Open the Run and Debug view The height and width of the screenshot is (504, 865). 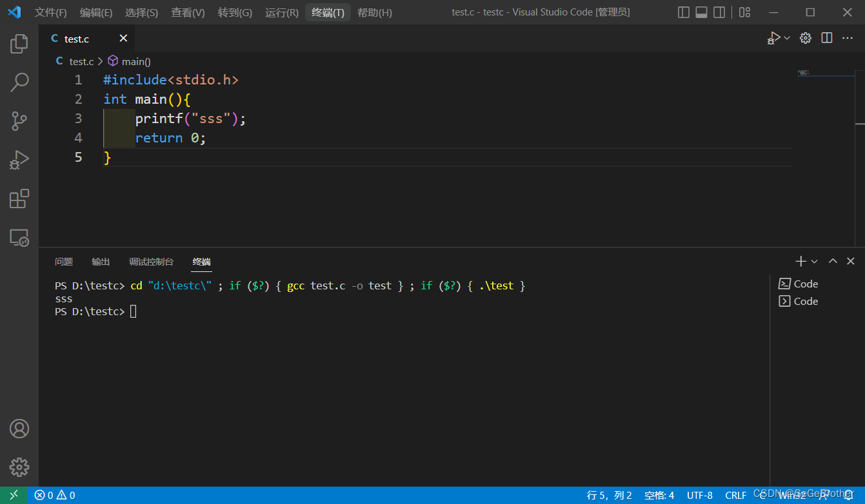[x=19, y=159]
